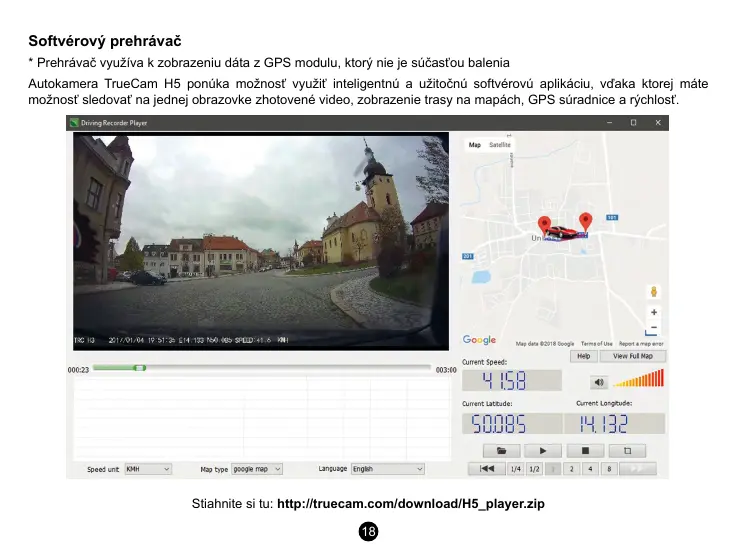Click the Current Speed display 41.58
737x556 pixels.
pos(511,380)
